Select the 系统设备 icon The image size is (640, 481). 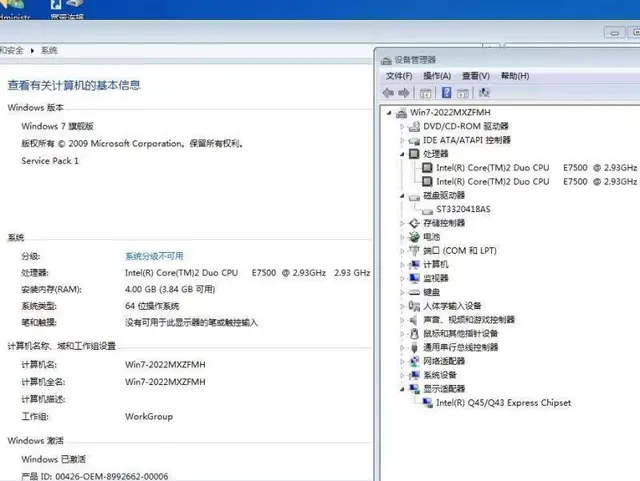pos(414,375)
